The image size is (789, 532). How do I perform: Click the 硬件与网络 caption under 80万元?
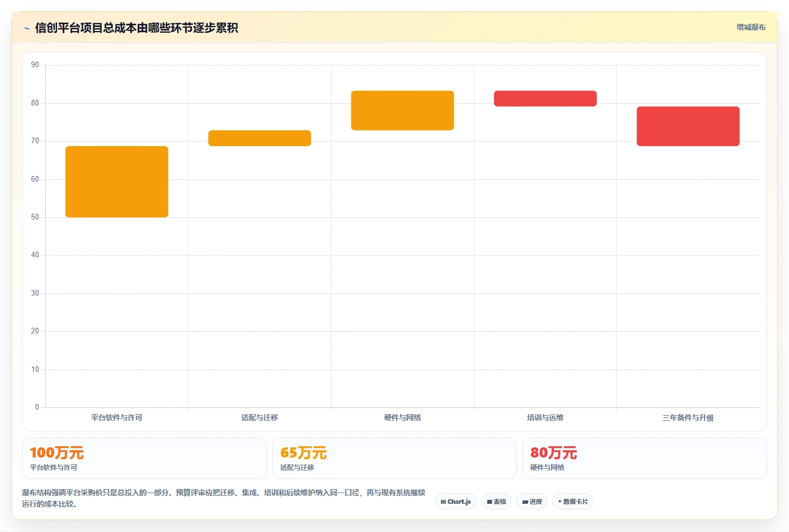click(x=547, y=468)
